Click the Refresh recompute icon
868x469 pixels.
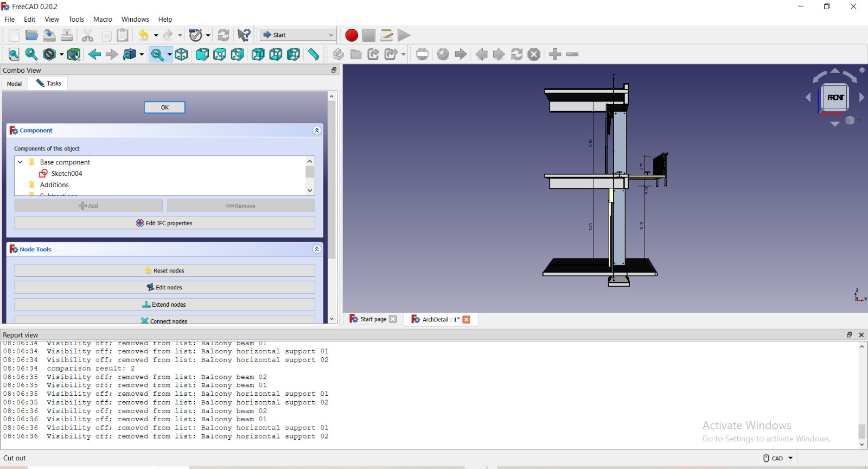pyautogui.click(x=224, y=35)
